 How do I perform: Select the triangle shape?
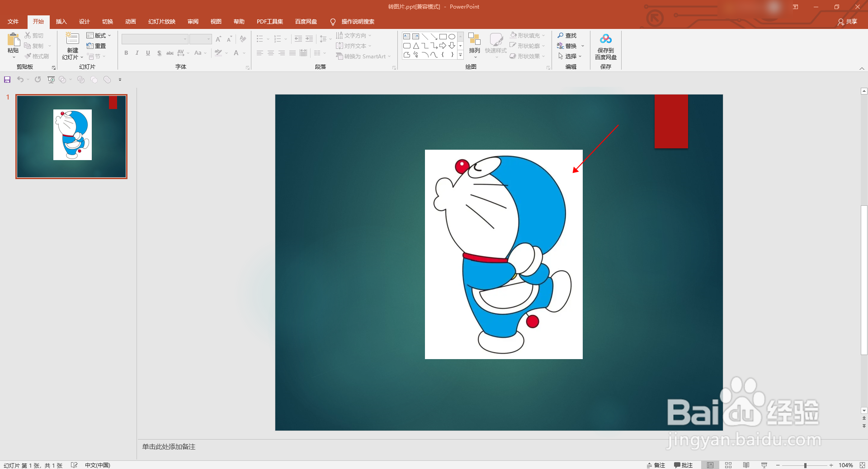tap(416, 46)
